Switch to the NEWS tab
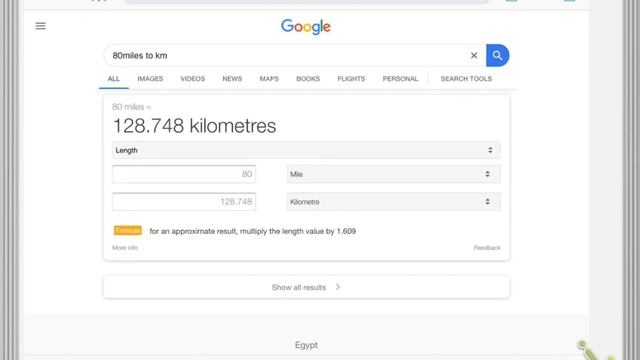This screenshot has height=360, width=640. click(x=232, y=79)
